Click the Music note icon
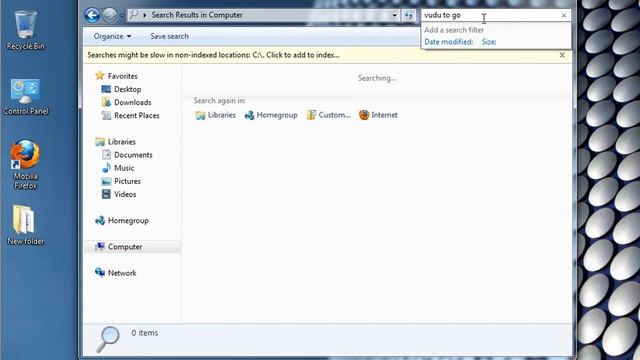This screenshot has width=640, height=360. coord(106,168)
